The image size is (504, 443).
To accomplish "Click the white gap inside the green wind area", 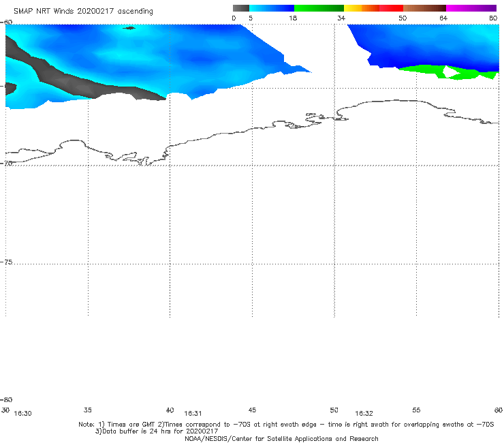I will [x=450, y=73].
